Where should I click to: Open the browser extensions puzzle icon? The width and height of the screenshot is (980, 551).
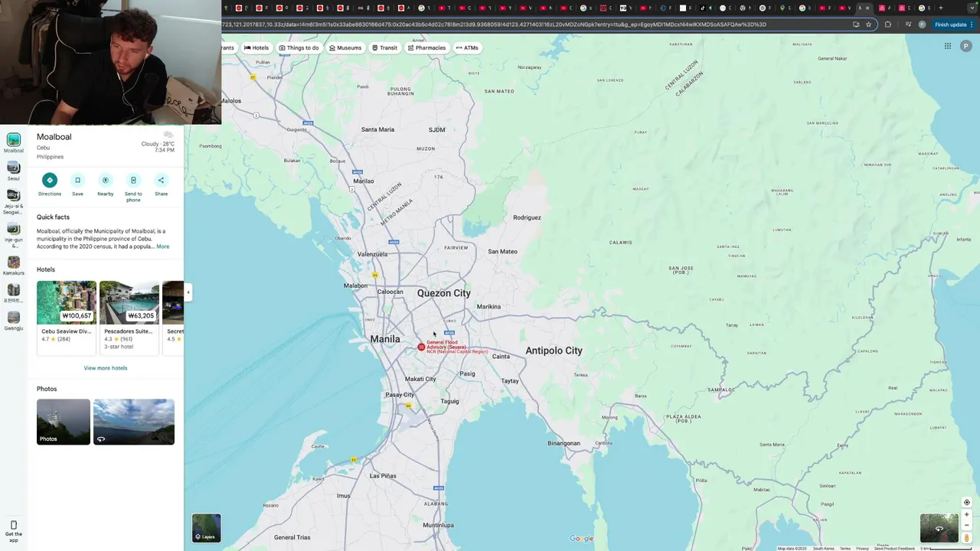coord(888,24)
